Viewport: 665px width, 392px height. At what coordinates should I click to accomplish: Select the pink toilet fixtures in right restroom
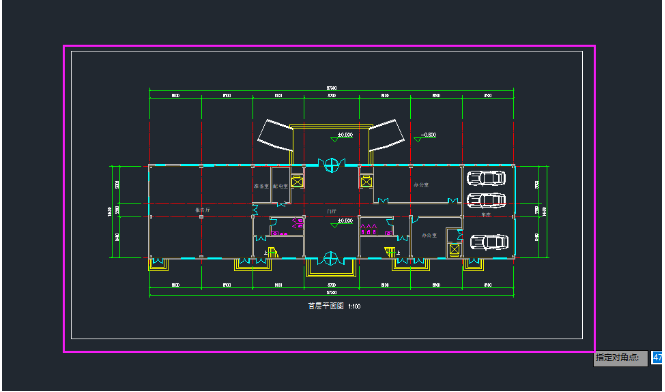point(369,229)
